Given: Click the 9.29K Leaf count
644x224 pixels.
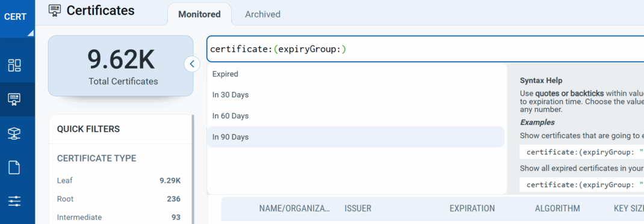Looking at the screenshot, I should (x=170, y=180).
